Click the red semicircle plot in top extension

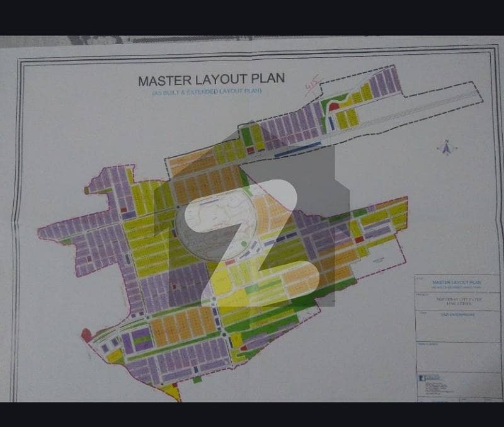point(334,106)
